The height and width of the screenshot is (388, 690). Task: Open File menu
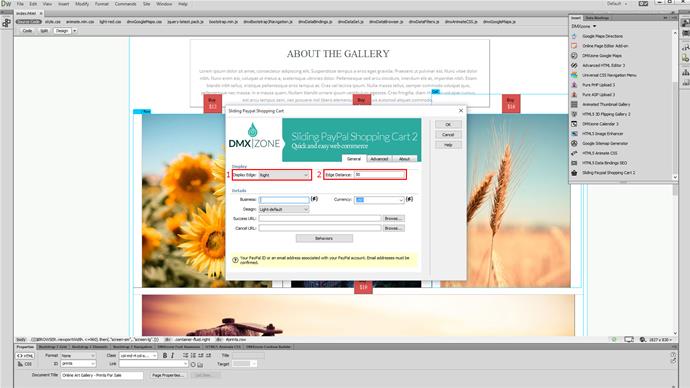click(x=20, y=4)
